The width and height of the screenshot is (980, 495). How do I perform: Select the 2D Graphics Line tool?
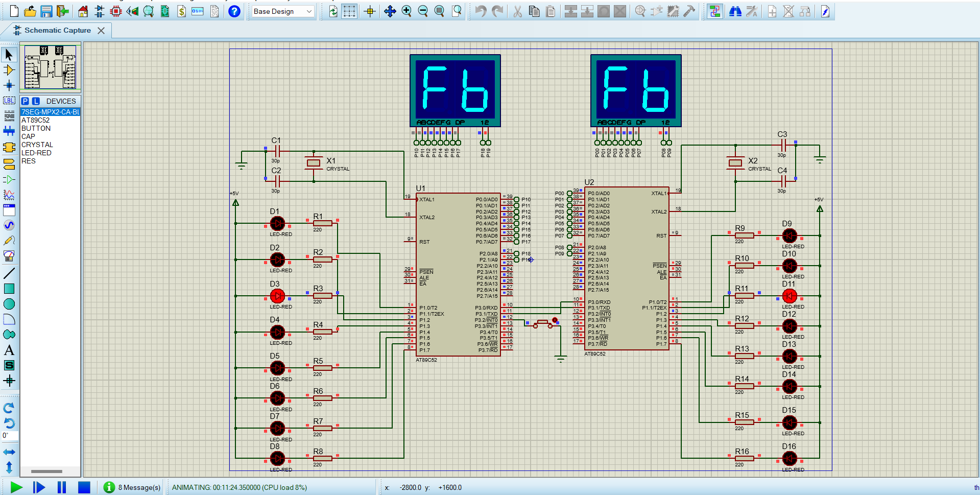[9, 273]
